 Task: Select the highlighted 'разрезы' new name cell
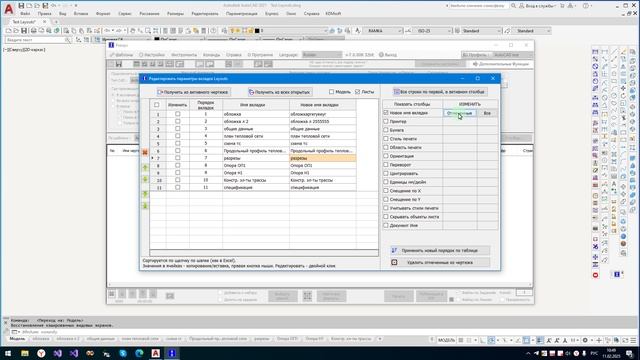click(x=322, y=158)
